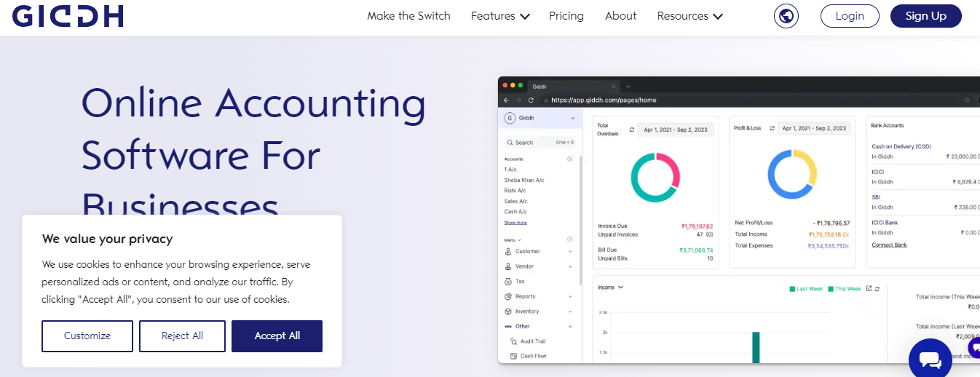Image resolution: width=980 pixels, height=377 pixels.
Task: Toggle the This Week legend
Action: coord(845,289)
